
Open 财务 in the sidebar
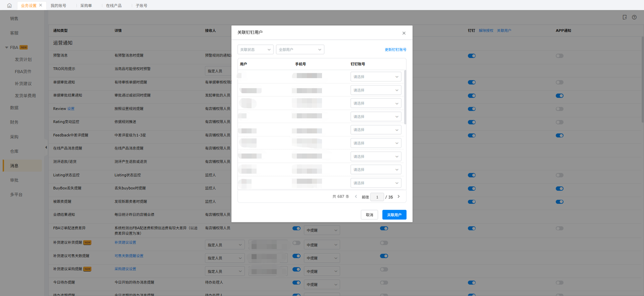(x=14, y=122)
